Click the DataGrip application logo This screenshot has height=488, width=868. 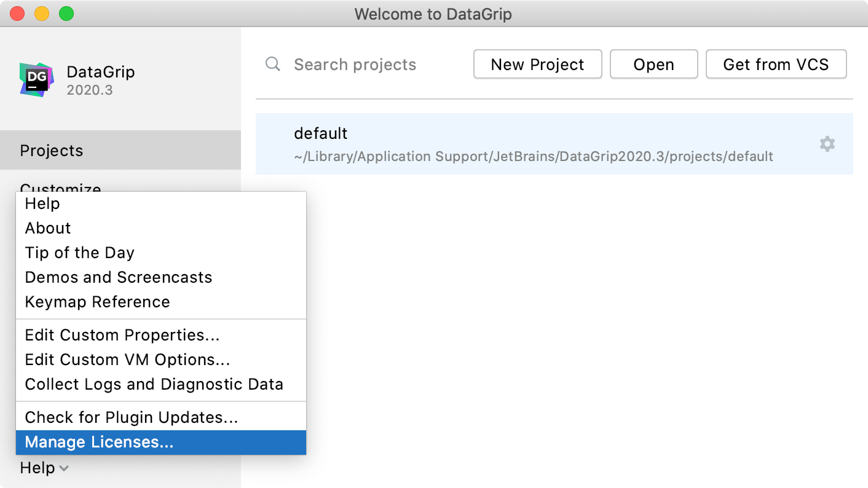(35, 78)
